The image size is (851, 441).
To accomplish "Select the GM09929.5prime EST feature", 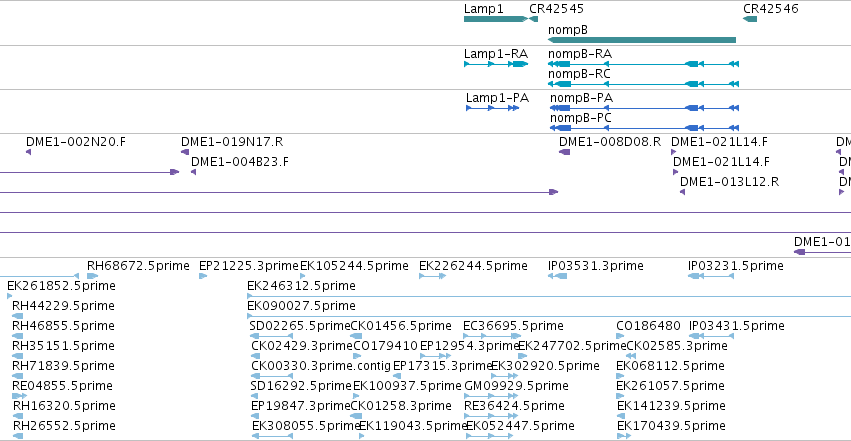I will (491, 396).
